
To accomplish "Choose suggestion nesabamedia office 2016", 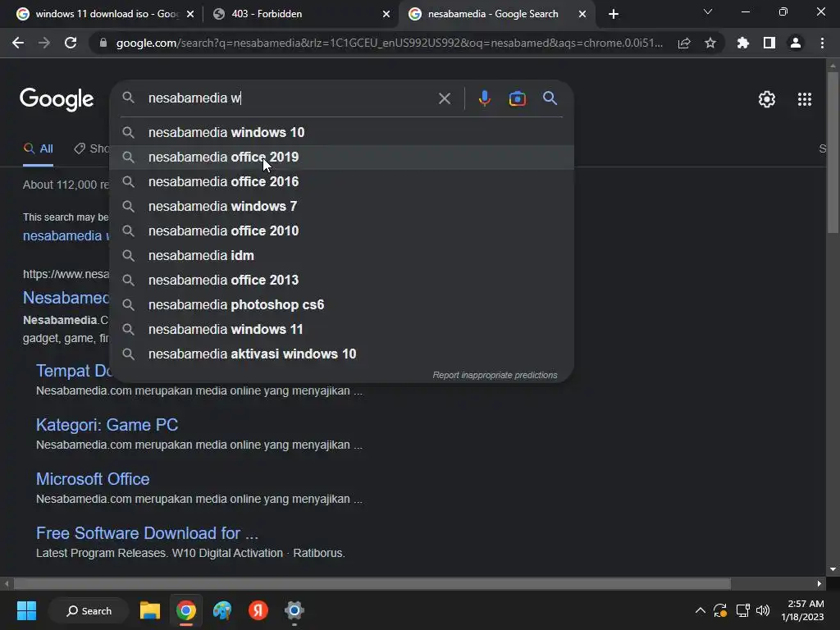I will (x=342, y=181).
